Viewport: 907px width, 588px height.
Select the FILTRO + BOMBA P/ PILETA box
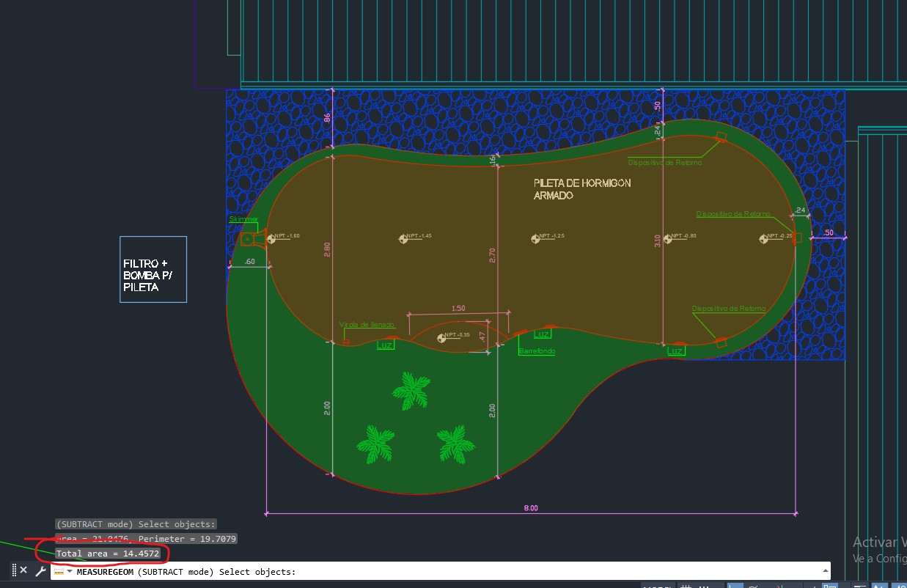coord(153,269)
